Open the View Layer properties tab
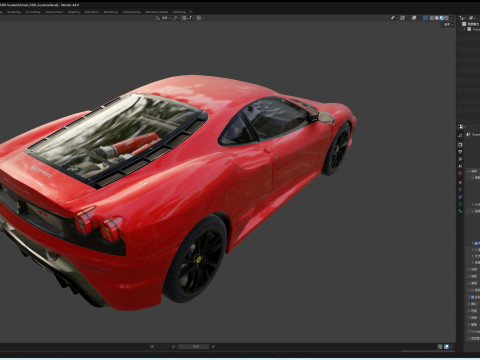 tap(460, 159)
